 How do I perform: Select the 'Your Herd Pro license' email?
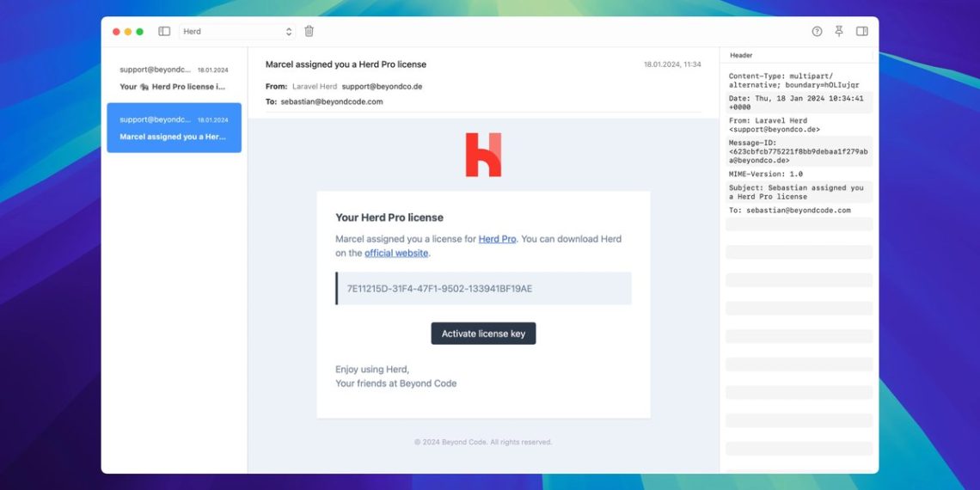click(x=174, y=78)
